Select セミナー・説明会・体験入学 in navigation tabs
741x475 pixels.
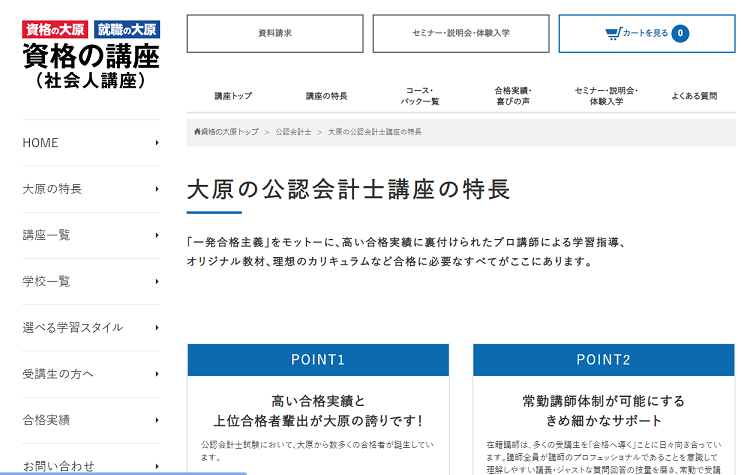(x=606, y=96)
